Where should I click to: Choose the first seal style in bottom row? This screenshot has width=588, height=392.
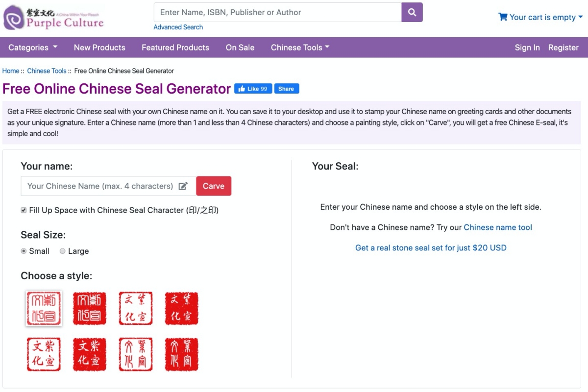[x=44, y=354]
